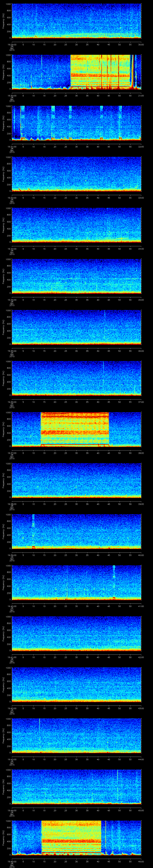Click the 19:29:00 start time label
The image size is (153, 868).
point(12,44)
